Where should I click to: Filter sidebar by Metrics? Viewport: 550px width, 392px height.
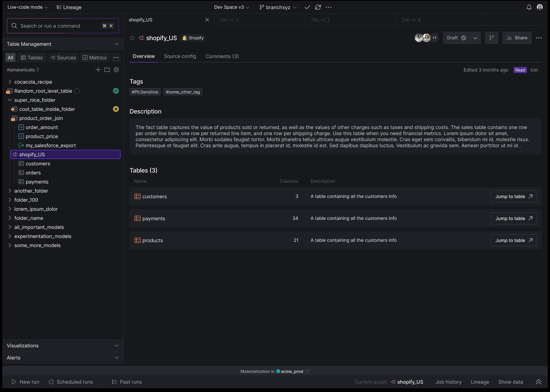click(95, 58)
